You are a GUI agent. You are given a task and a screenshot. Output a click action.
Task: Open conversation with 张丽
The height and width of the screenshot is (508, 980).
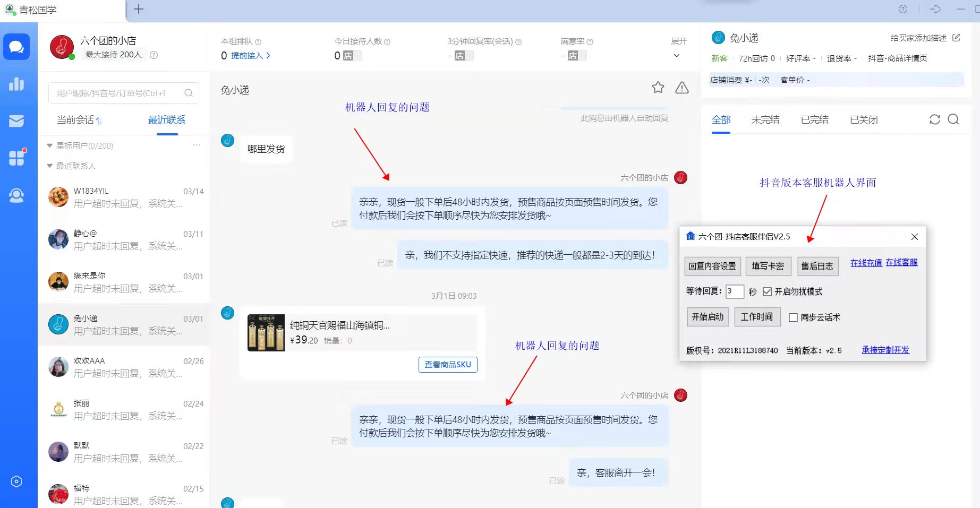click(x=124, y=410)
